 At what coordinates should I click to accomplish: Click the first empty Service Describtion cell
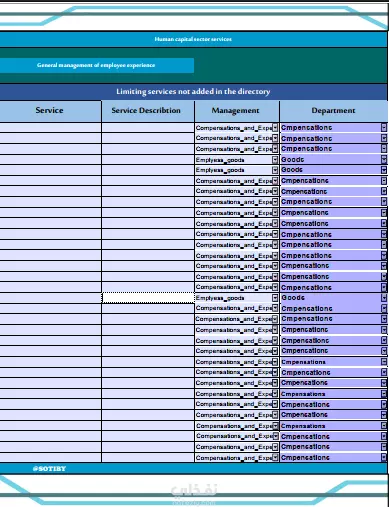pyautogui.click(x=148, y=128)
